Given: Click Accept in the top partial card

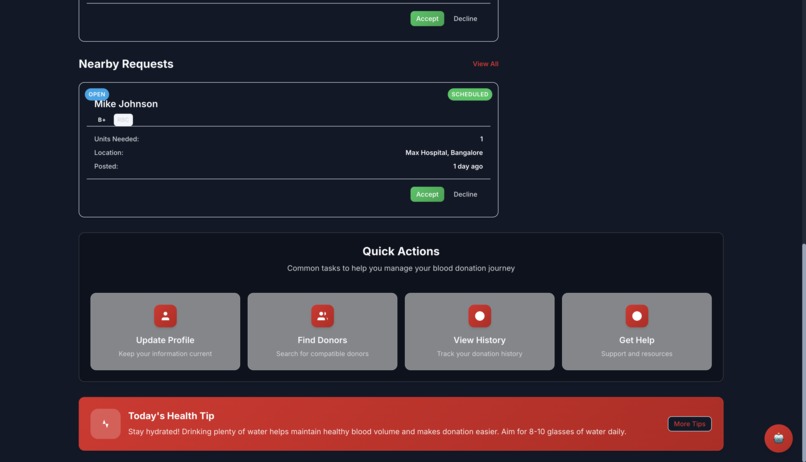Looking at the screenshot, I should [x=427, y=19].
